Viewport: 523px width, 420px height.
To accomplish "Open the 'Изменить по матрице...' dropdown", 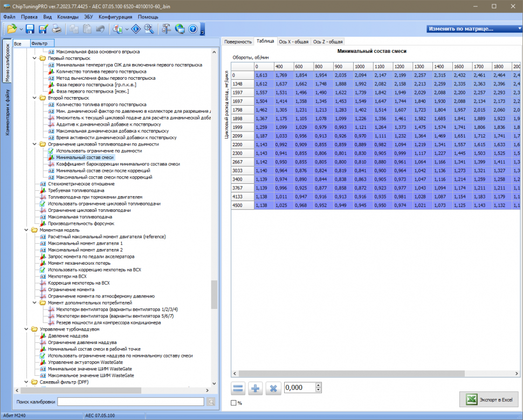I will (472, 29).
